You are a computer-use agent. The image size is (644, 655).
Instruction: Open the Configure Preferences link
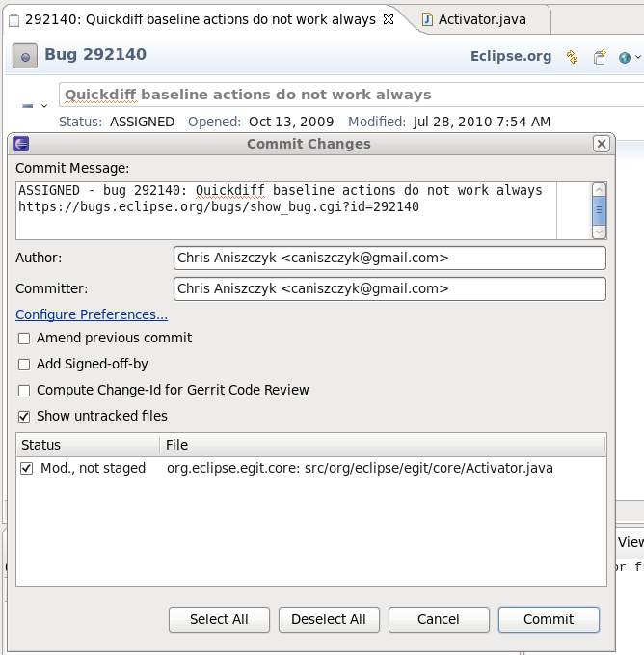92,314
